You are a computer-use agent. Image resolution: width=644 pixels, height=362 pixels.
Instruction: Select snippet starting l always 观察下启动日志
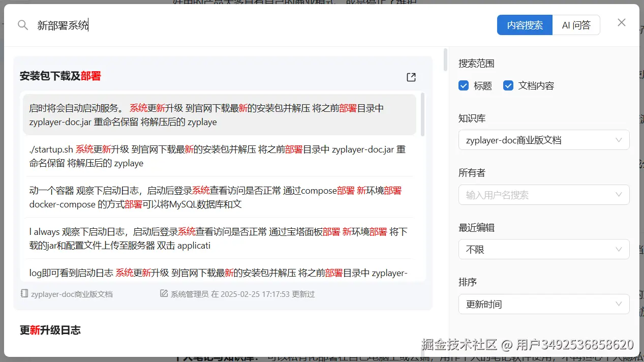point(220,238)
